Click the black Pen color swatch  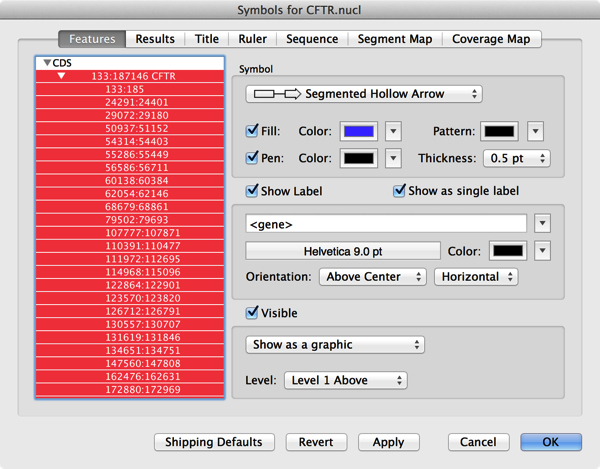coord(358,158)
